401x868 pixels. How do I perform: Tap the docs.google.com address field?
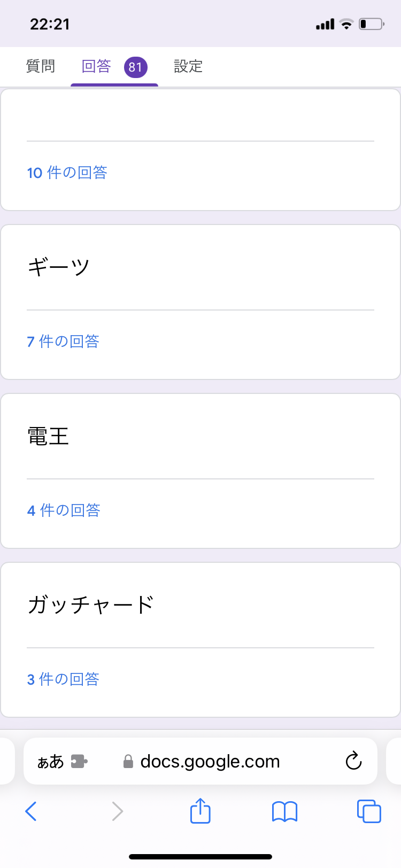point(210,761)
